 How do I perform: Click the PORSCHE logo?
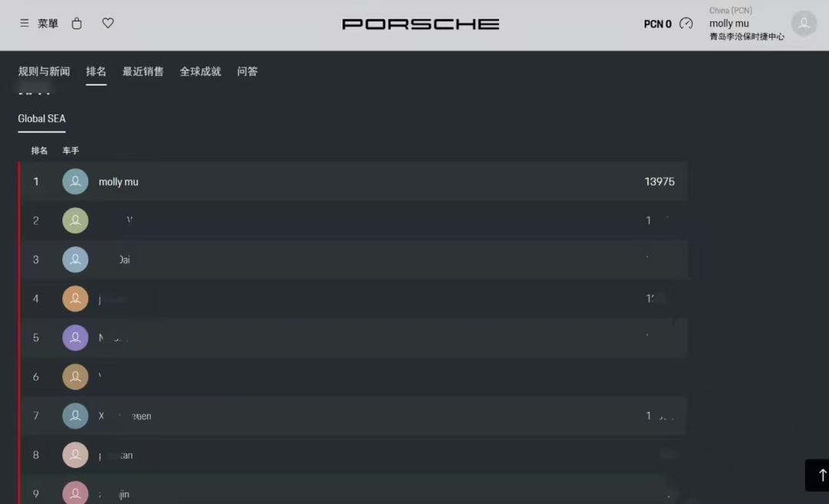click(421, 24)
